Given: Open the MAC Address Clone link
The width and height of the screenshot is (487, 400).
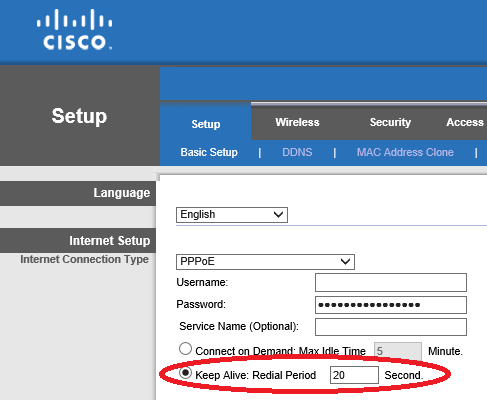Looking at the screenshot, I should pos(405,152).
